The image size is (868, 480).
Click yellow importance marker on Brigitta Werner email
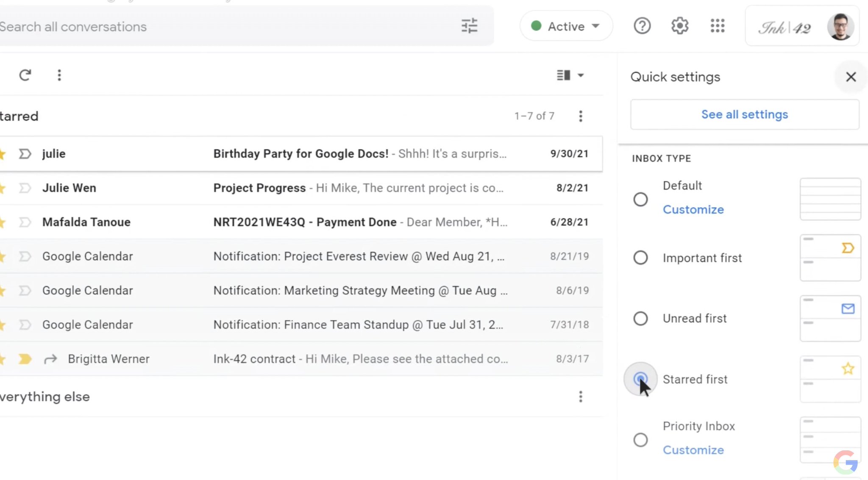(25, 359)
